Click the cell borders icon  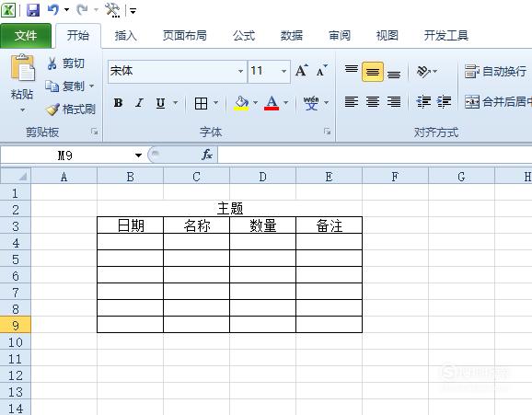tap(201, 103)
